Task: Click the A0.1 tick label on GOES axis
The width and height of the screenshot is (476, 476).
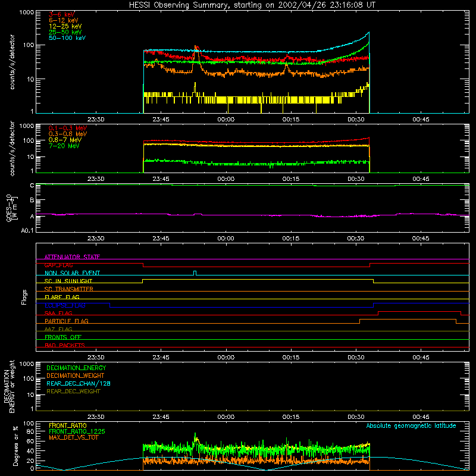Action: pos(27,230)
